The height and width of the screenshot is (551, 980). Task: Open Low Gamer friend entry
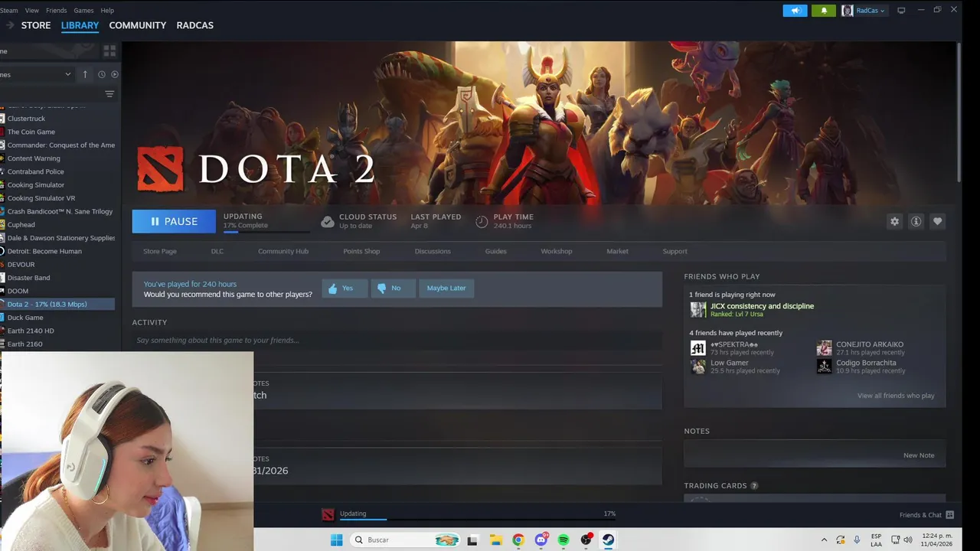click(735, 367)
